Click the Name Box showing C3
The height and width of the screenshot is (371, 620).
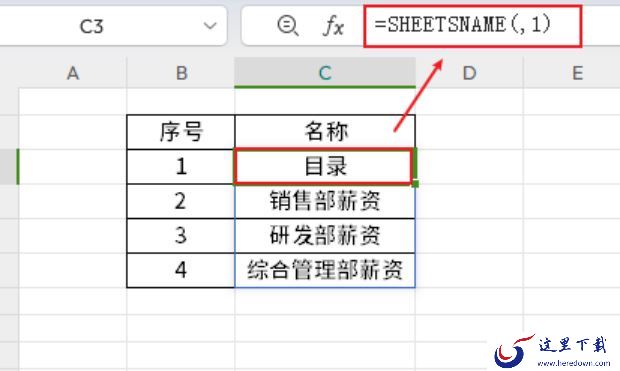(x=113, y=26)
